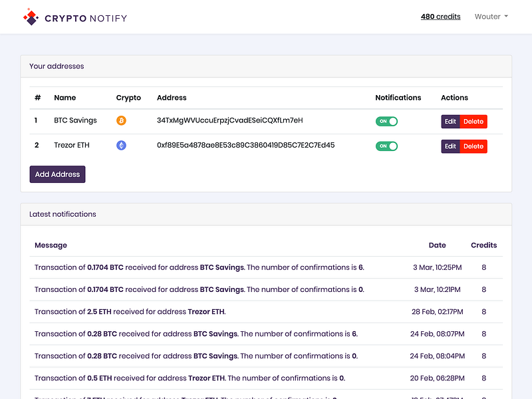
Task: Click the Crypto column header
Action: point(128,98)
